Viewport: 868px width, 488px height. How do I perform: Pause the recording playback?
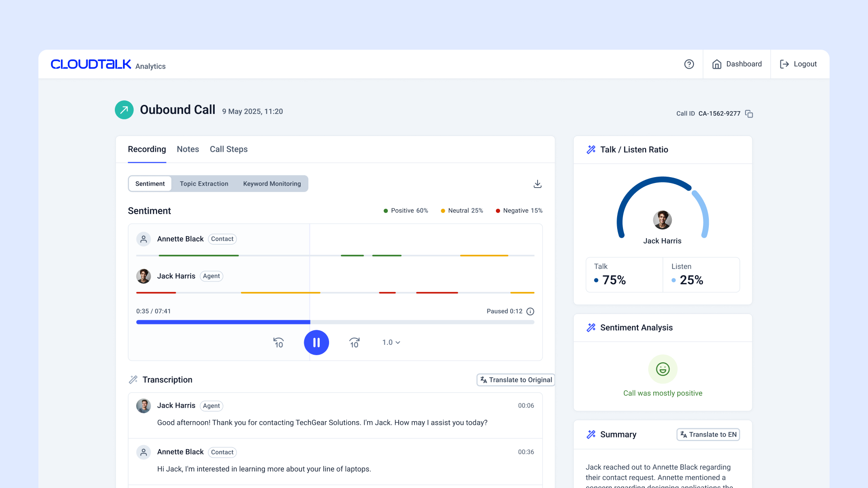(316, 343)
